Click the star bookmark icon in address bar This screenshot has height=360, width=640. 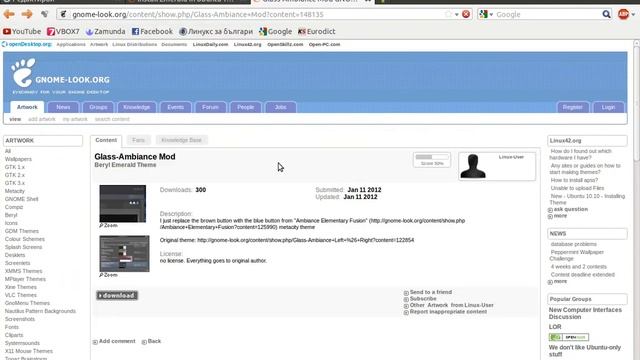(448, 14)
